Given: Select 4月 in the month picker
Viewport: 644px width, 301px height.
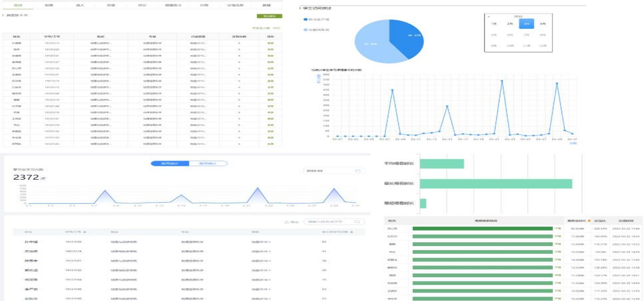Looking at the screenshot, I should click(543, 24).
